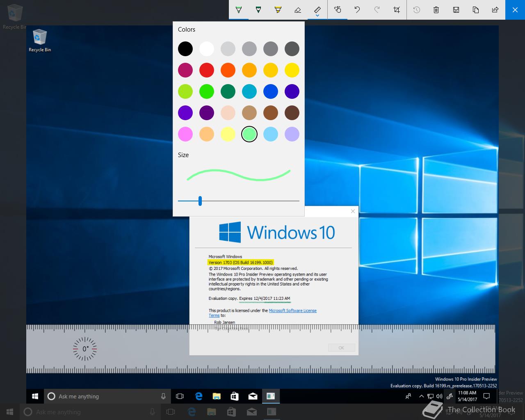The image size is (525, 420).
Task: Click the bright 'Ask me anything' search box
Action: (107, 396)
